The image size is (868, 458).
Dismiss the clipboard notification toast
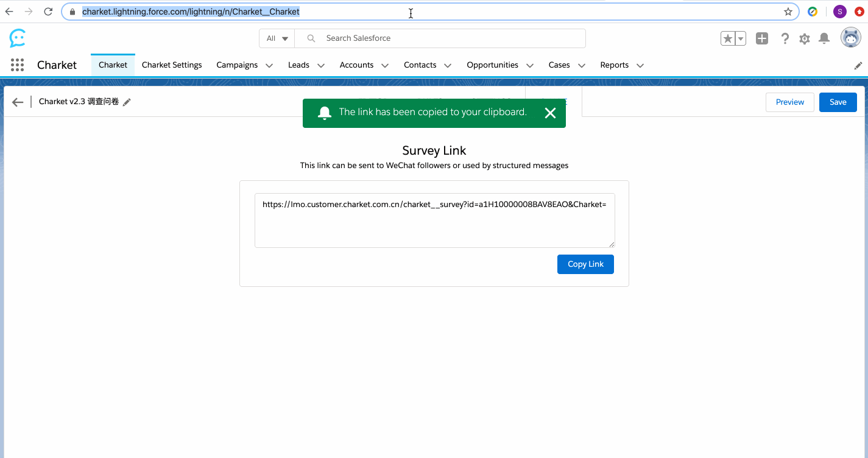[x=550, y=113]
